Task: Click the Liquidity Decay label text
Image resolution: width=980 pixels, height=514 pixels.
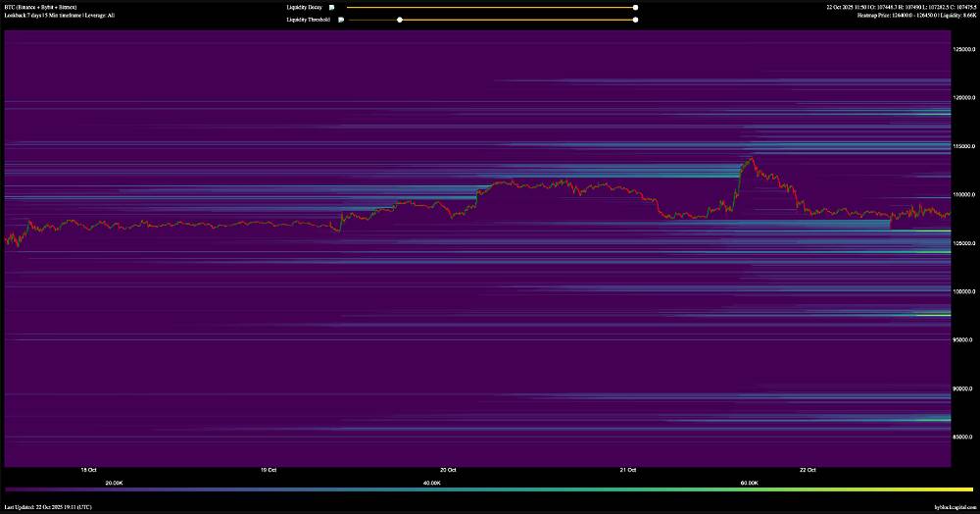Action: point(304,7)
